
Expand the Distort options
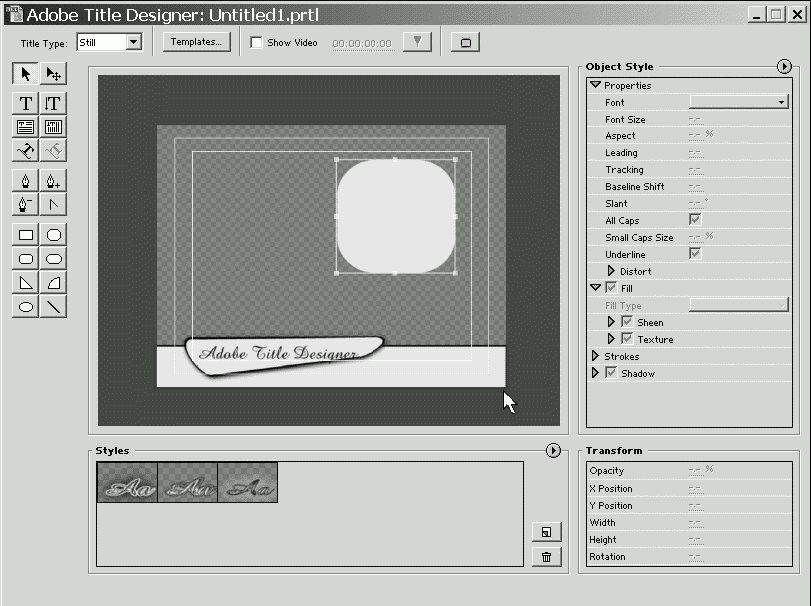pyautogui.click(x=612, y=271)
